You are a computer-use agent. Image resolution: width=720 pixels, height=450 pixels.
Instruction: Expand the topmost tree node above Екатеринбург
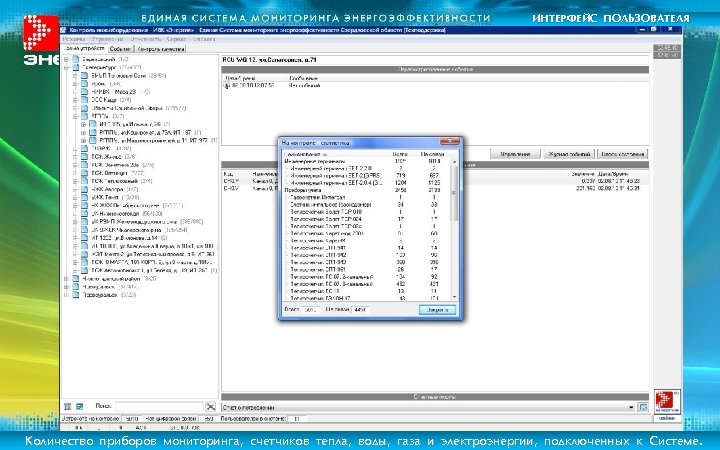point(67,59)
